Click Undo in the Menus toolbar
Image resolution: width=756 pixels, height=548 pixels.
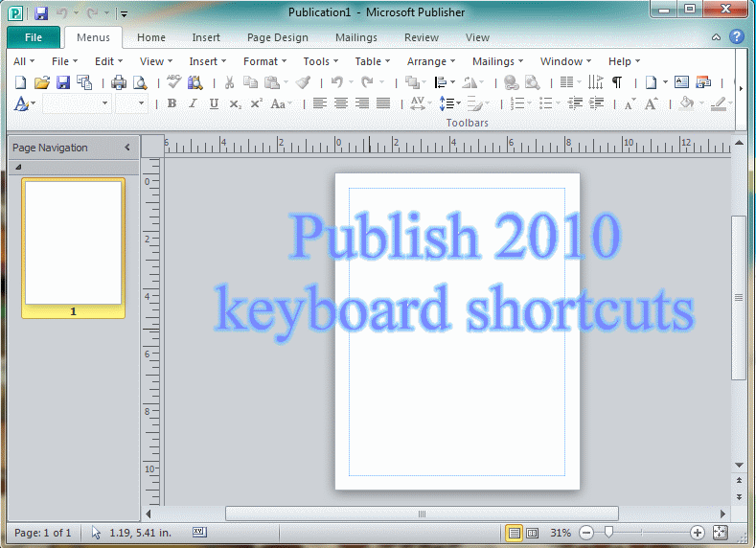click(337, 82)
